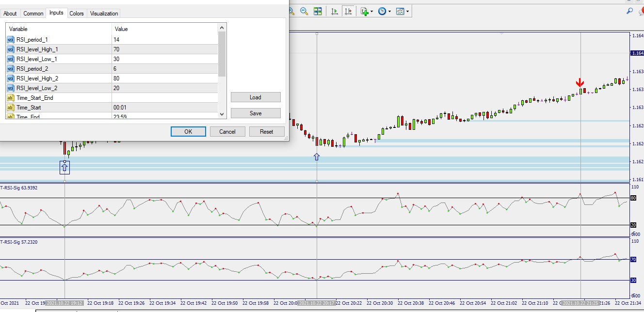Select the Inputs tab
The width and height of the screenshot is (644, 312).
click(x=56, y=13)
